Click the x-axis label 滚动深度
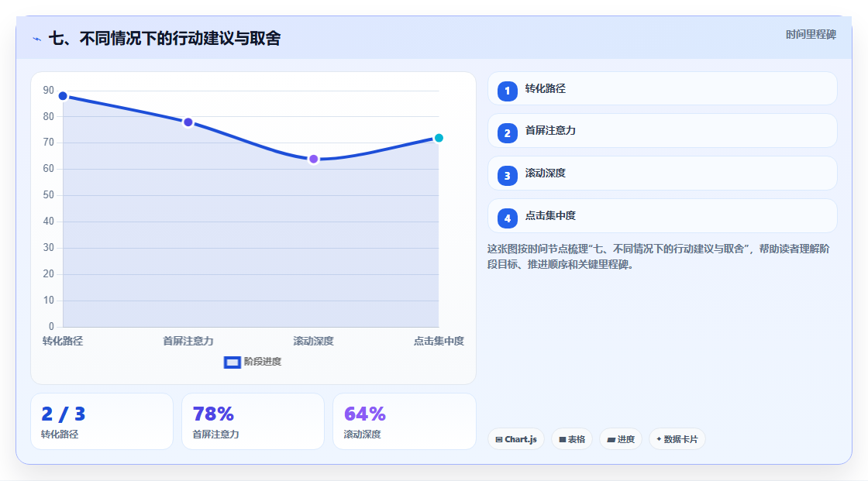Viewport: 868px width, 481px height. coord(313,341)
